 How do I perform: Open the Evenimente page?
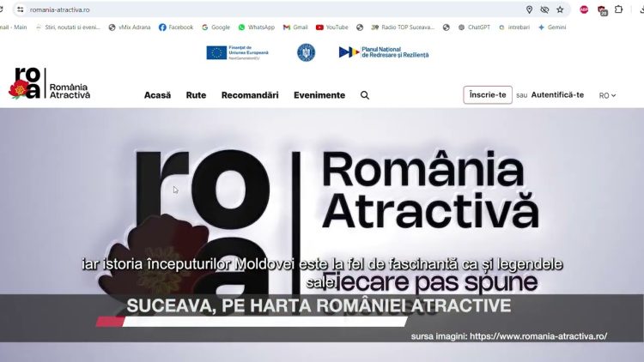click(x=319, y=95)
